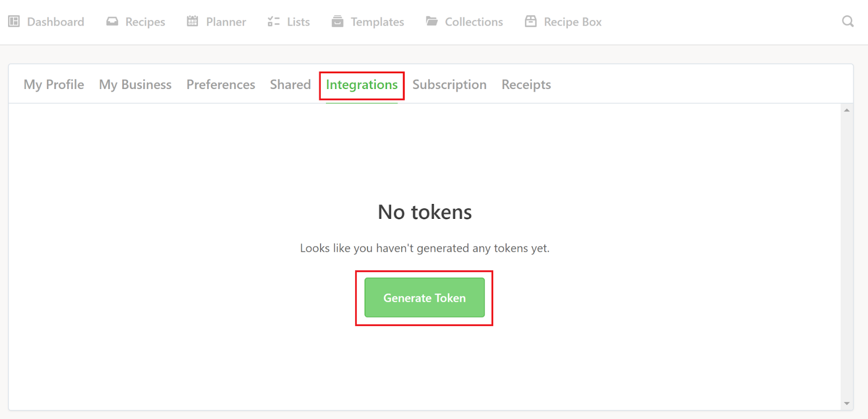Click the Recipes tray icon

[112, 22]
